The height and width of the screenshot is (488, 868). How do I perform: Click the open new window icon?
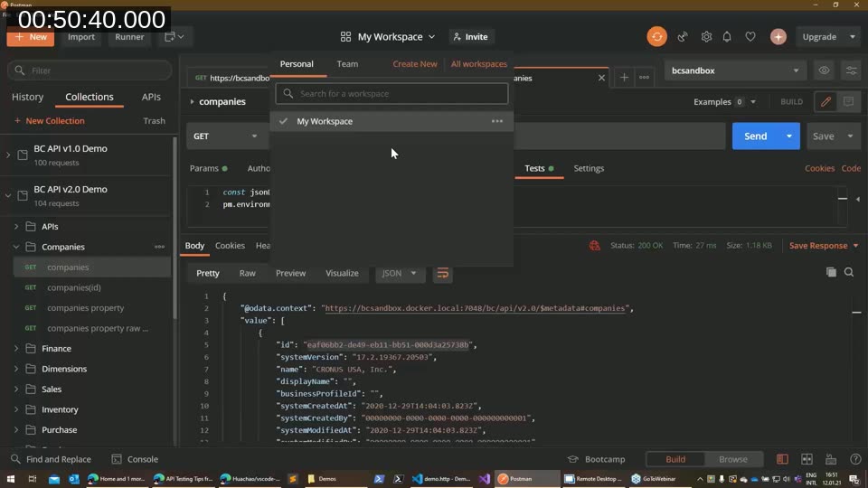point(174,36)
